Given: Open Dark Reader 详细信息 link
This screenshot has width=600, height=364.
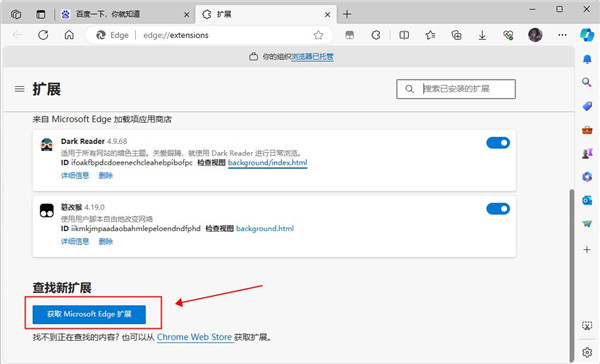Looking at the screenshot, I should click(75, 175).
